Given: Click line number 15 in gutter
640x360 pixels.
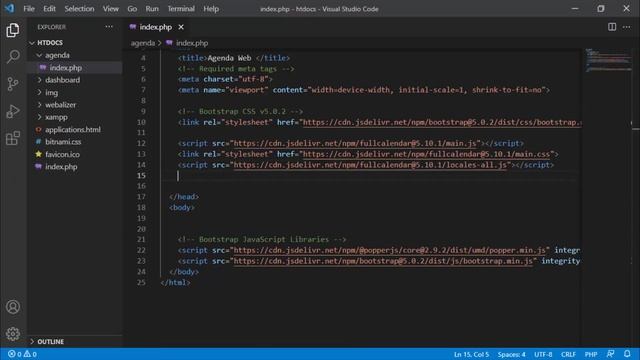Looking at the screenshot, I should click(x=141, y=176).
